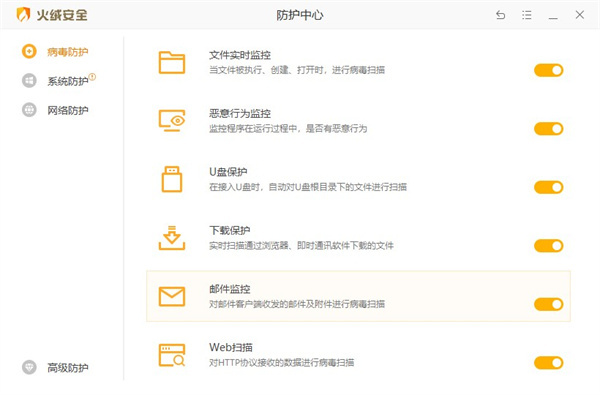This screenshot has width=600, height=395.
Task: Toggle the 文件实时监控 switch
Action: coord(549,70)
